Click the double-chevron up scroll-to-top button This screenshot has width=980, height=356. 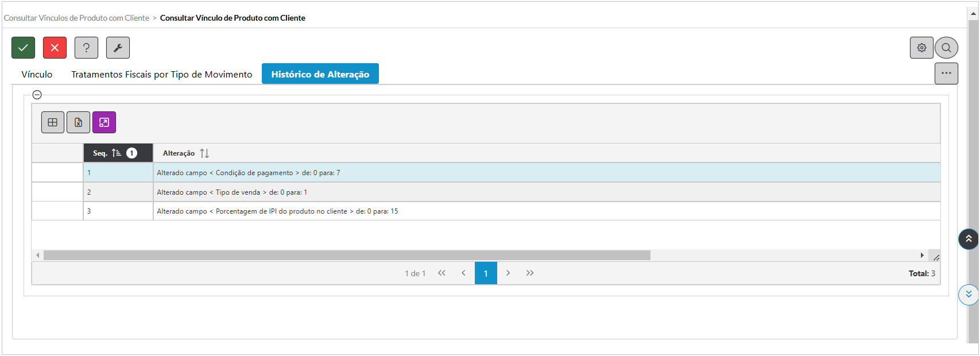tap(969, 239)
